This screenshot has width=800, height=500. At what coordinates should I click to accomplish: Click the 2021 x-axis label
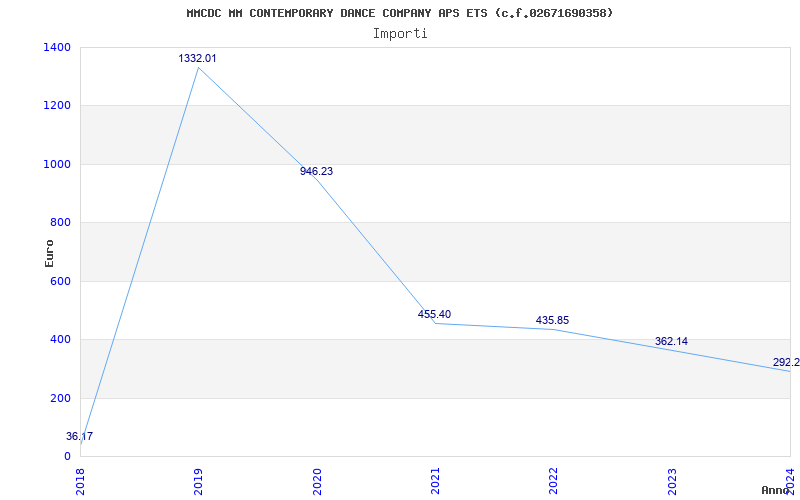pos(435,481)
